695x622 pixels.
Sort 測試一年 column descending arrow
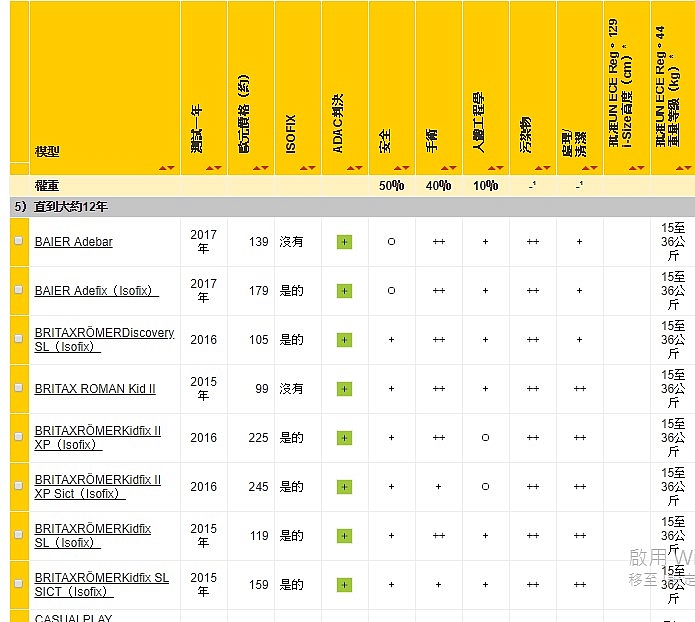[218, 168]
